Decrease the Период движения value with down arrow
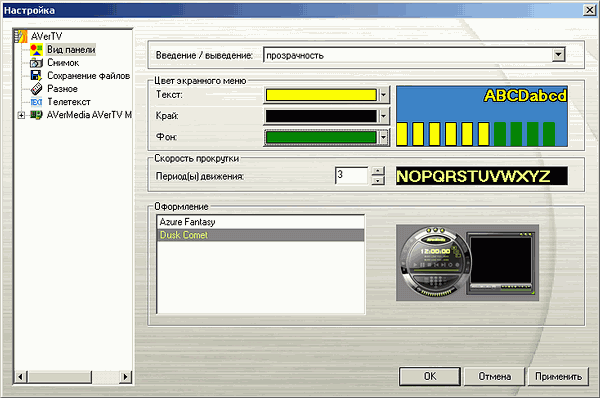This screenshot has width=600, height=398. tap(378, 180)
